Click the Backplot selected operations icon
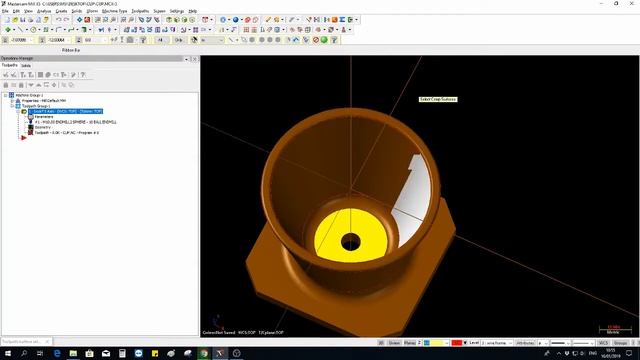This screenshot has width=640, height=360. (40, 75)
